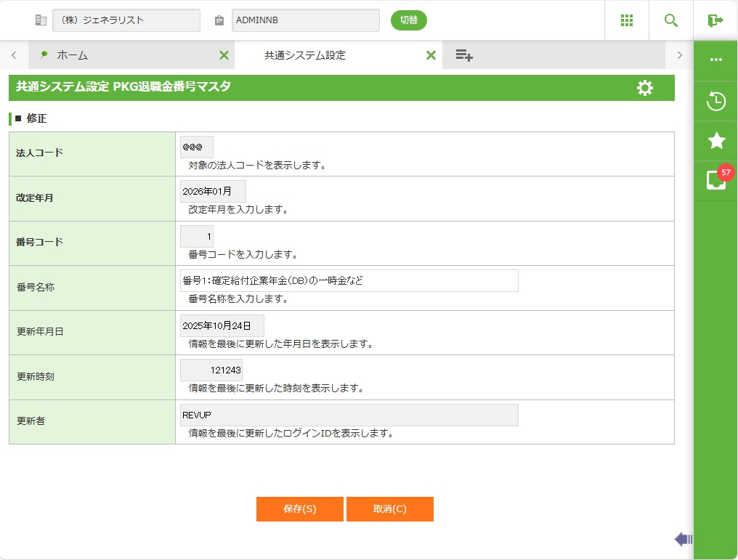Select the 共通システム設定 tab

305,55
